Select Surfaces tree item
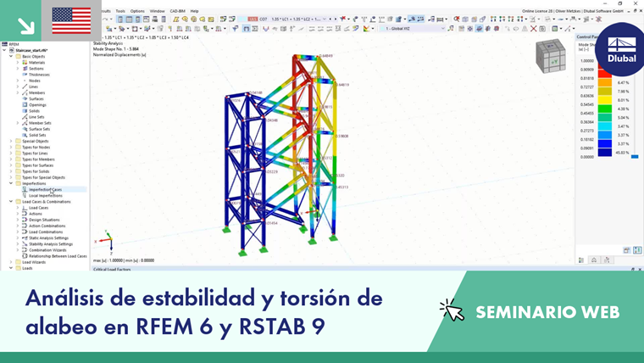644x363 pixels. tap(36, 98)
